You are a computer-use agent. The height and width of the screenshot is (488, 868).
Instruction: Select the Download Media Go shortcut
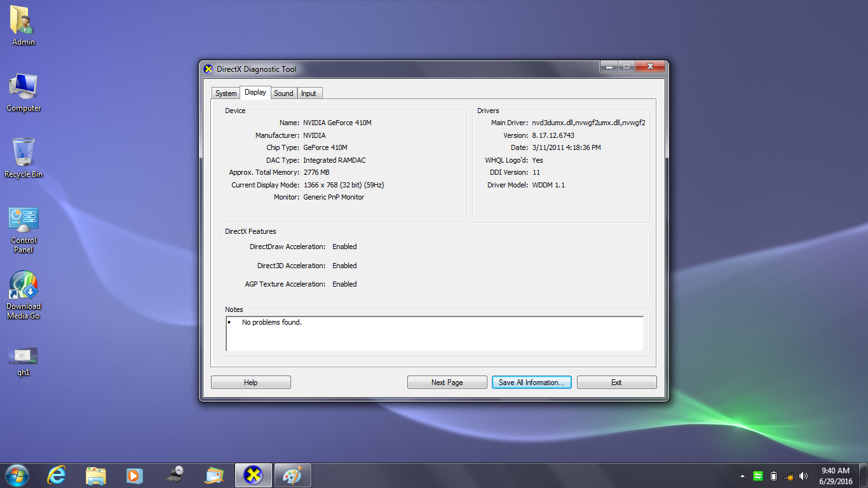tap(24, 295)
